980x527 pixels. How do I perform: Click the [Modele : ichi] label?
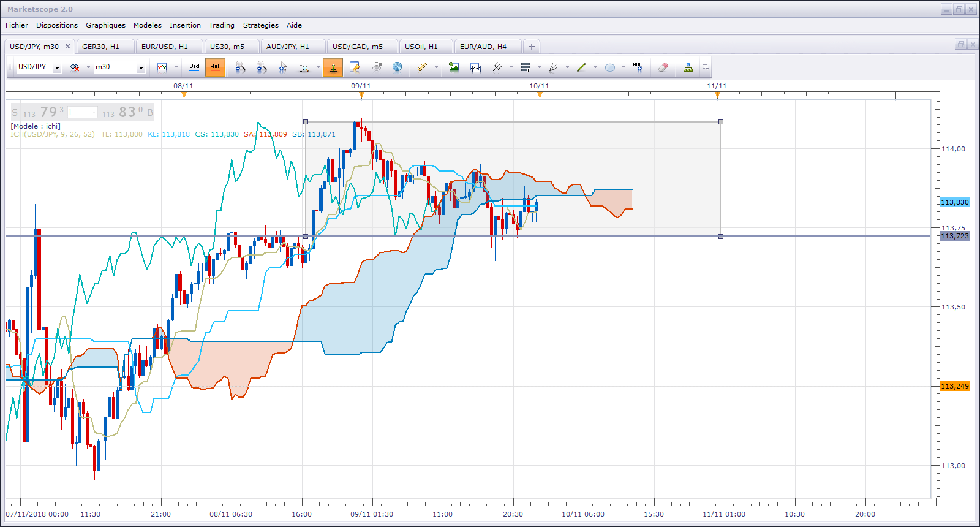(x=36, y=126)
